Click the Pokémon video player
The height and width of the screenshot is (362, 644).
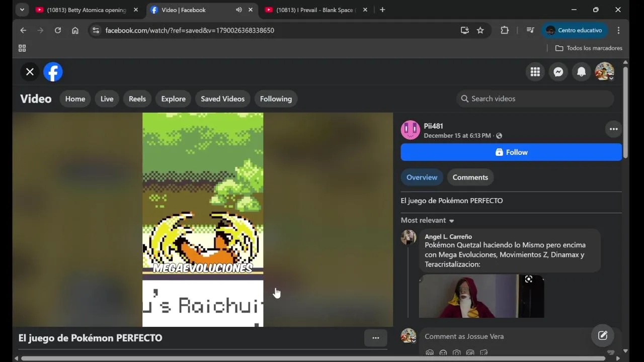[x=203, y=220]
